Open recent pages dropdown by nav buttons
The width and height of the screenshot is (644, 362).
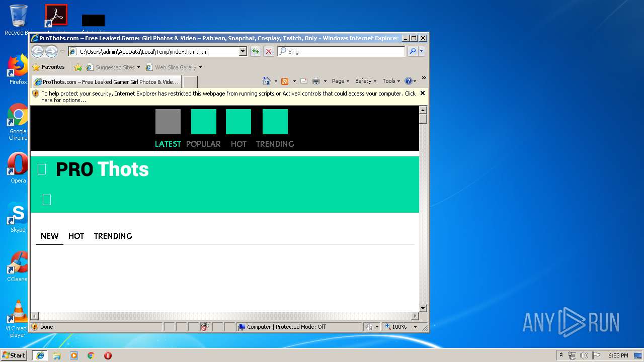point(62,51)
